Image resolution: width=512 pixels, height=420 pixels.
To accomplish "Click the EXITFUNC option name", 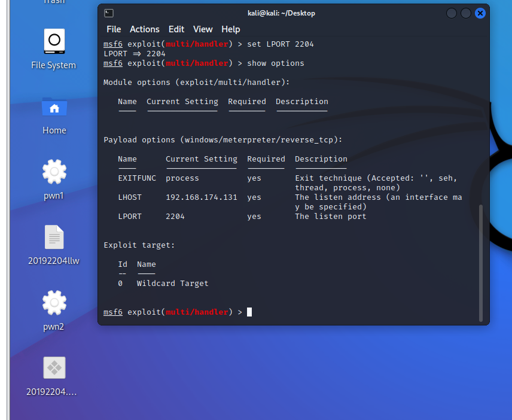I will (x=137, y=178).
